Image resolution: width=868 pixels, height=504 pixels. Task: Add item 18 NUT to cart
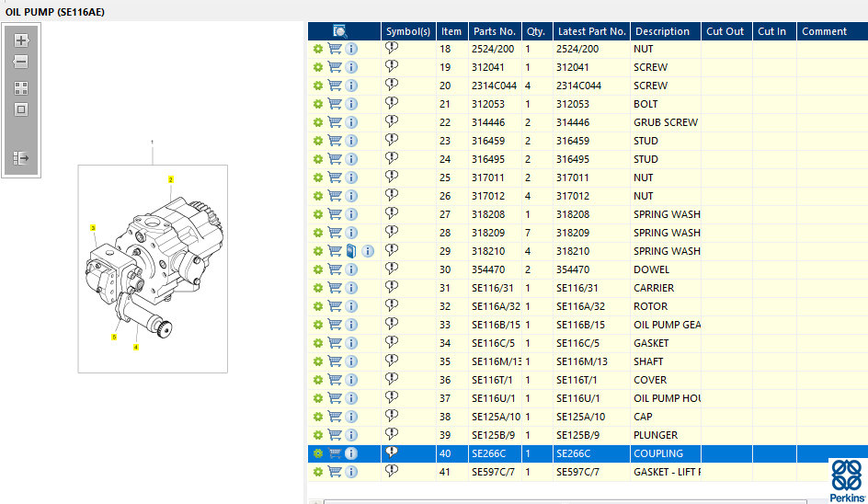tap(335, 49)
